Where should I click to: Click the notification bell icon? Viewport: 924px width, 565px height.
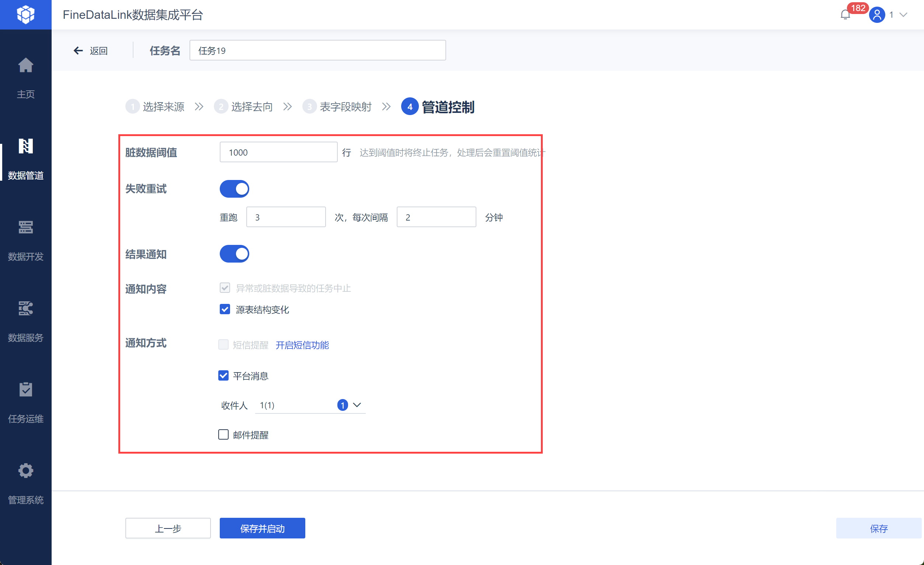(x=845, y=15)
